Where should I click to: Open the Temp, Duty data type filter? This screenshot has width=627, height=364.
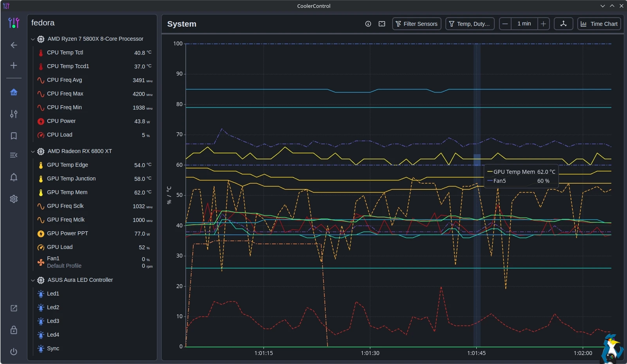[x=470, y=24]
